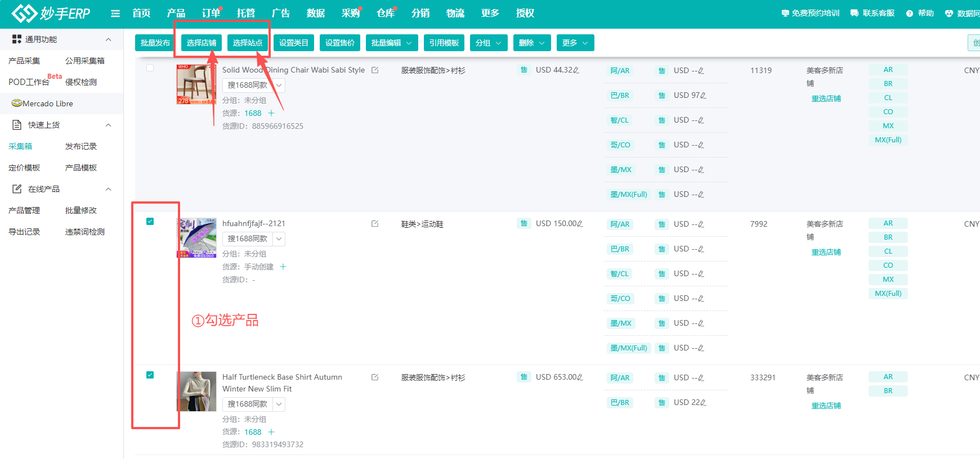Viewport: 980px width, 459px height.
Task: Open 违禁词检测 in the sidebar
Action: [85, 232]
